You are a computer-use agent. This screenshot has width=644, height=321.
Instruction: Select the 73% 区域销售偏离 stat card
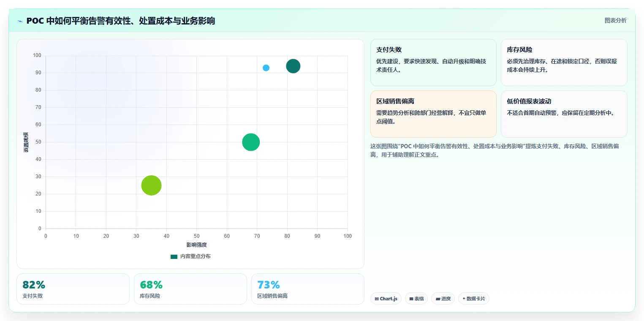point(308,289)
